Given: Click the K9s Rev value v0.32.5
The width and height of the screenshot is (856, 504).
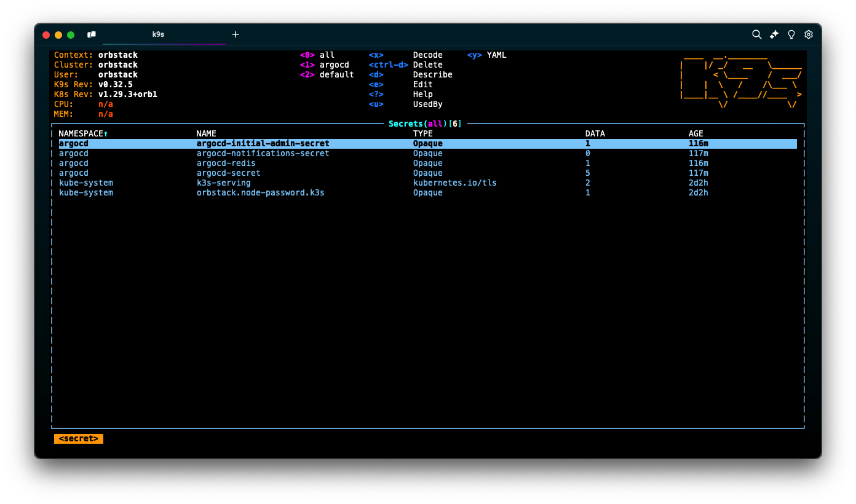Looking at the screenshot, I should coord(116,84).
